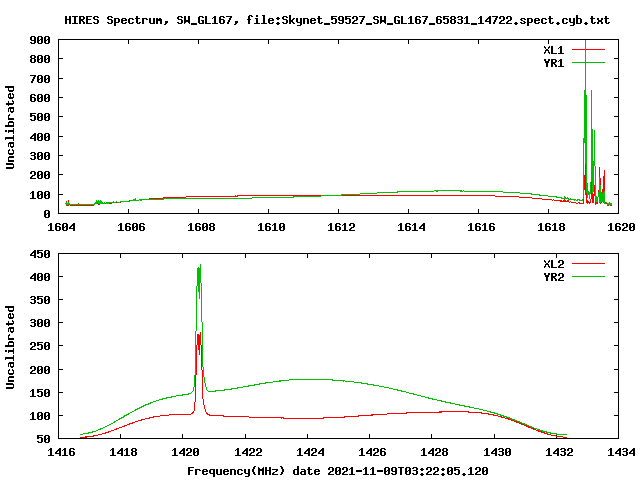The width and height of the screenshot is (640, 480).
Task: Click the red XL1 legend line sample
Action: click(588, 49)
